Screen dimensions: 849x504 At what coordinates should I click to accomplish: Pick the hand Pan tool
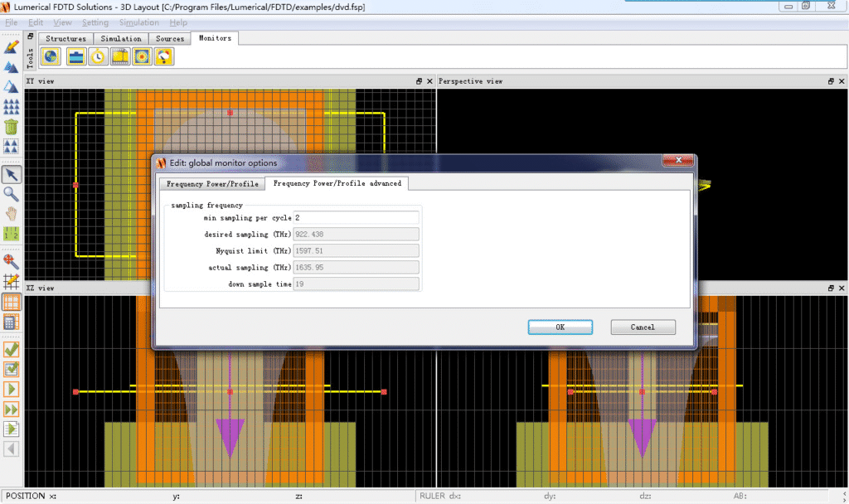point(12,214)
